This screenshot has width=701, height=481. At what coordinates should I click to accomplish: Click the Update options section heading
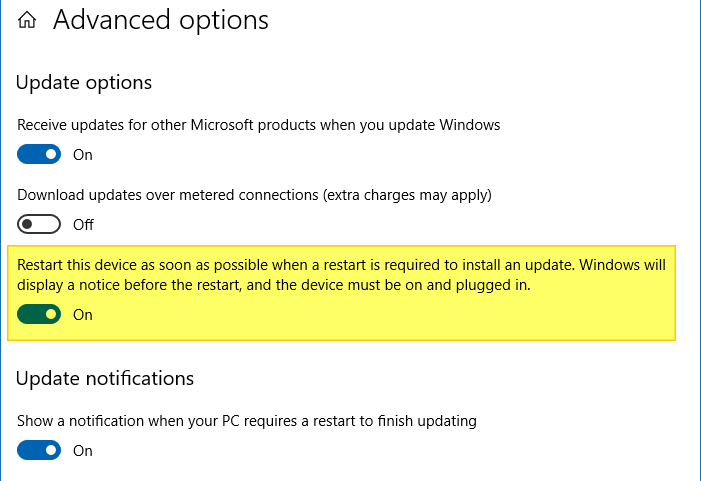[x=84, y=82]
